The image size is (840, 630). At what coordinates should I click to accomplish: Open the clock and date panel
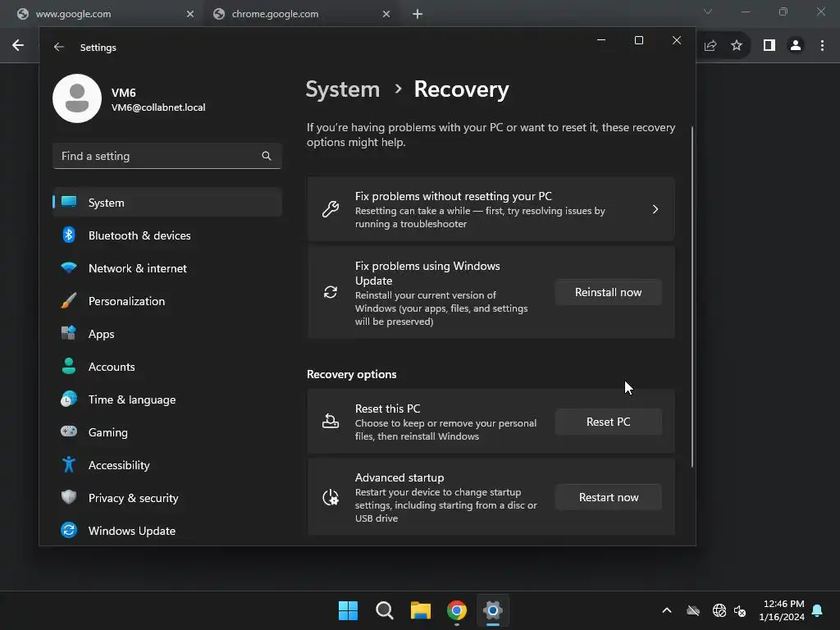point(781,610)
